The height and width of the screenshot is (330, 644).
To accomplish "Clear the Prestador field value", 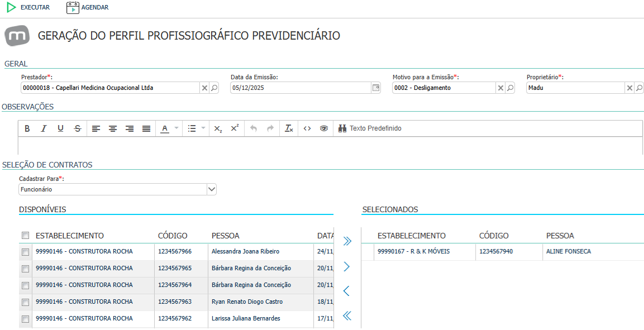I will tap(204, 88).
